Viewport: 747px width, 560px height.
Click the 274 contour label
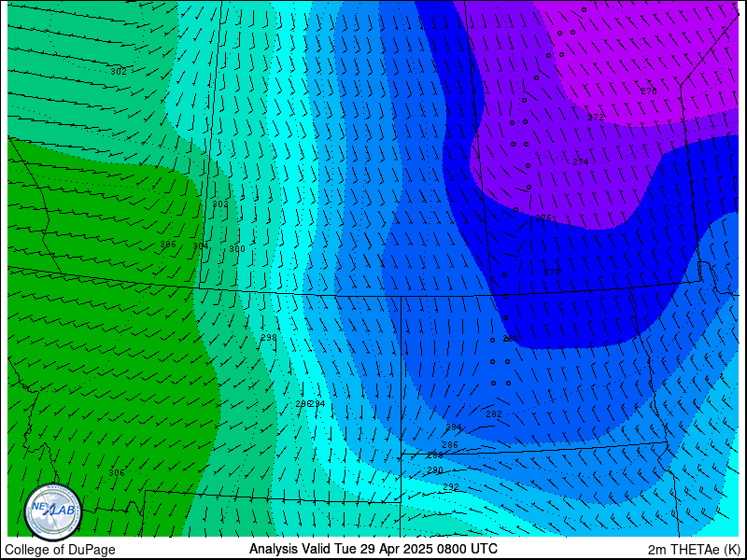click(580, 161)
